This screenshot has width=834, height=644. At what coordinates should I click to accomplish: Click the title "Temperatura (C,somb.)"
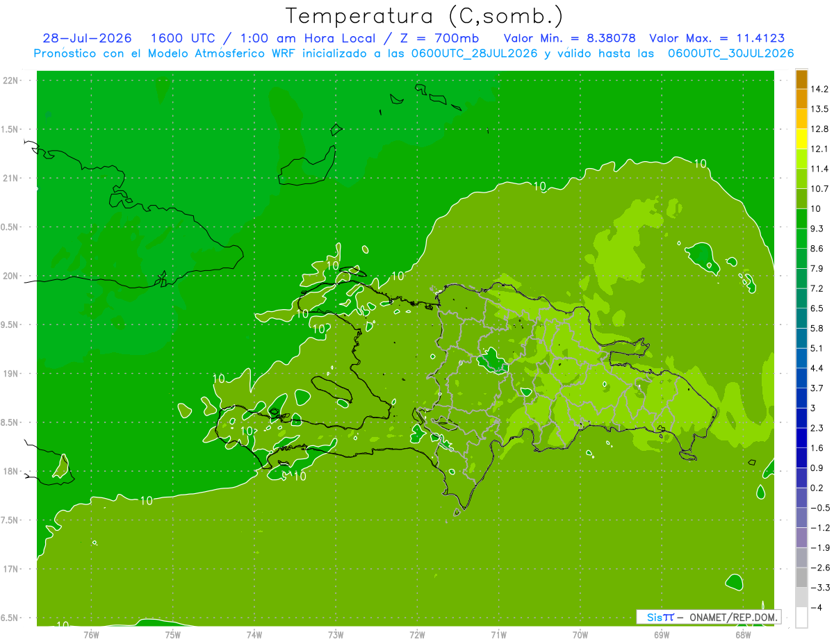(425, 16)
